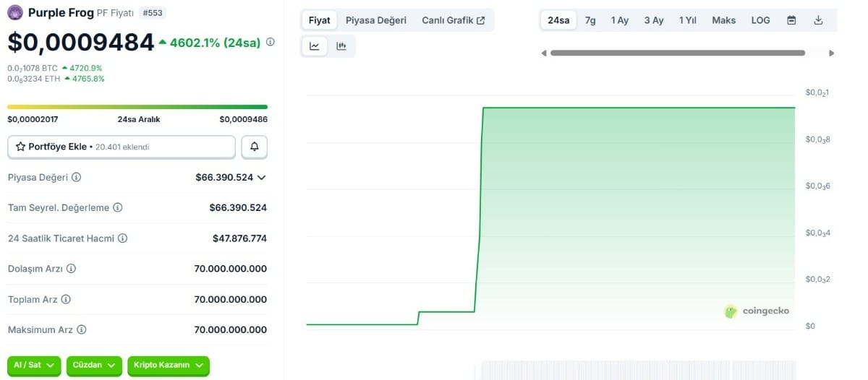Click the Purple Frog coin logo

click(x=15, y=12)
